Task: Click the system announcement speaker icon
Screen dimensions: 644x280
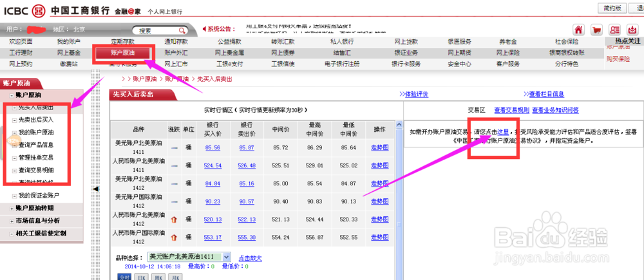Action: click(205, 29)
